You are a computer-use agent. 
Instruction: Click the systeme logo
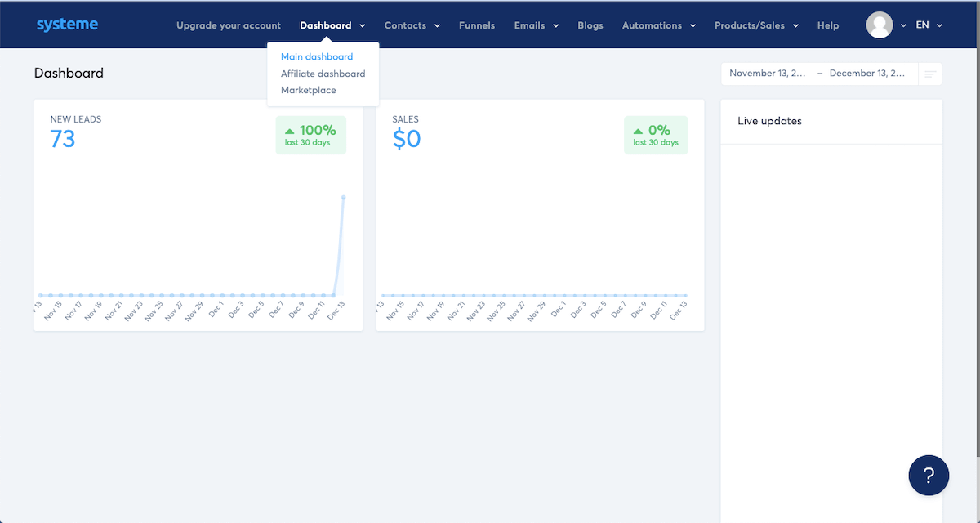[x=67, y=25]
